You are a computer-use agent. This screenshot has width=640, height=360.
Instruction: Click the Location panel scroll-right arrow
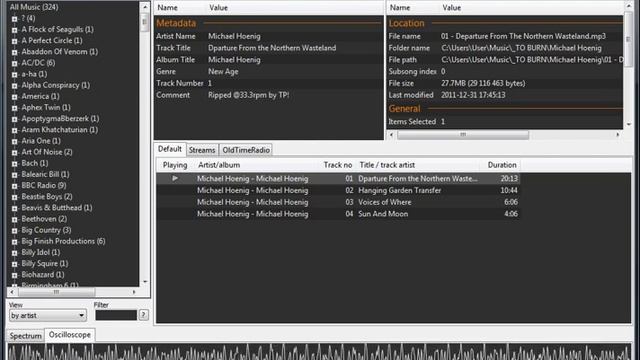pos(618,135)
